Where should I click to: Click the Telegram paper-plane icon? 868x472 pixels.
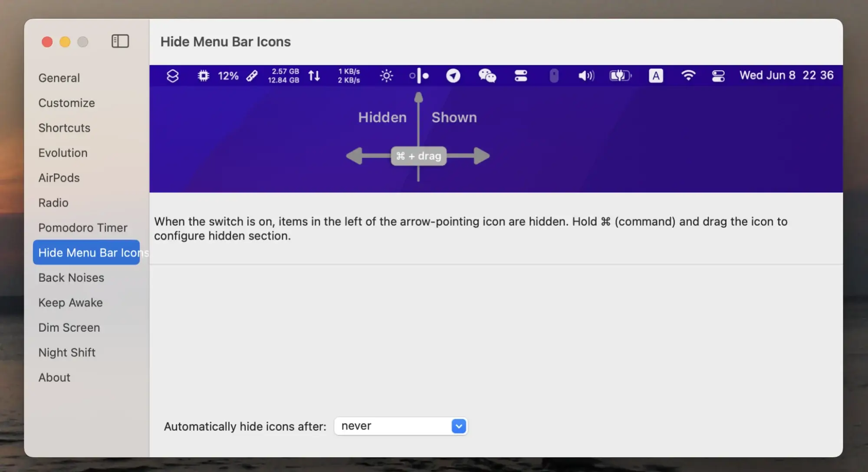coord(453,76)
